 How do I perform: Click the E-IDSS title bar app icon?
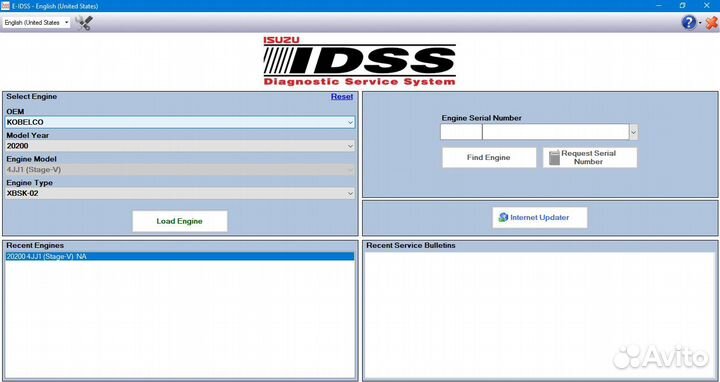pyautogui.click(x=5, y=6)
